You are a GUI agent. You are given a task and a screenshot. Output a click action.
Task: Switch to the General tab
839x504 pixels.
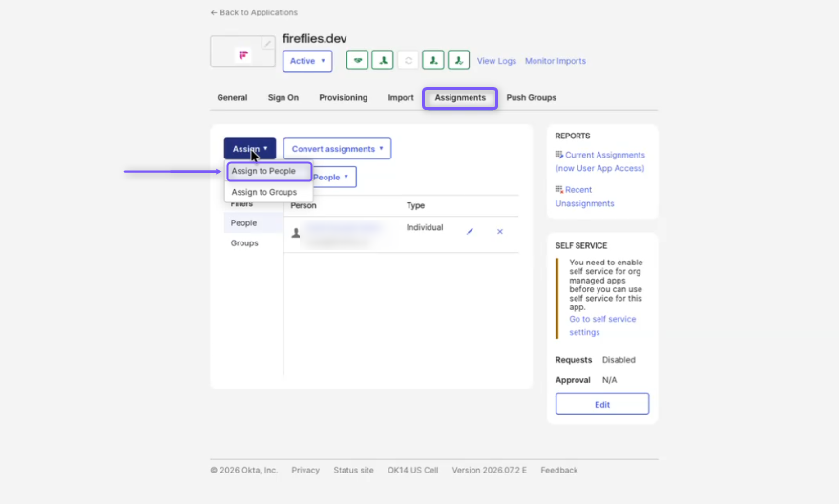coord(232,98)
